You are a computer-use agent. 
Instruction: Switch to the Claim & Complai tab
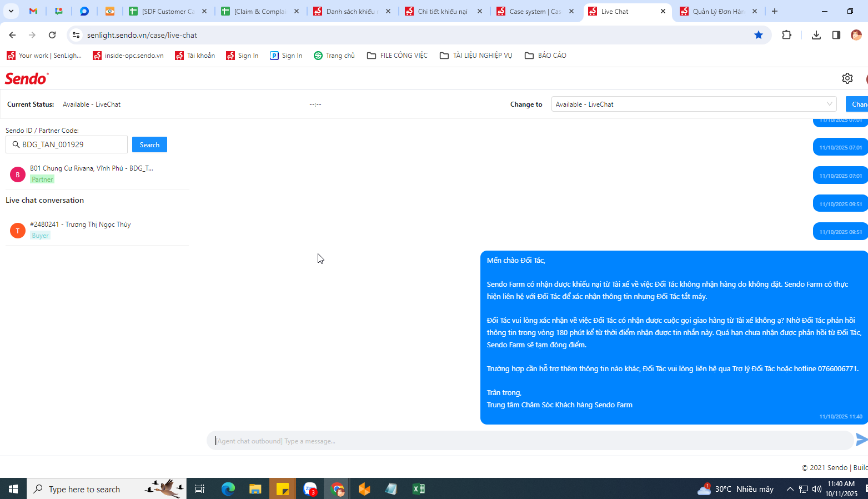tap(259, 11)
